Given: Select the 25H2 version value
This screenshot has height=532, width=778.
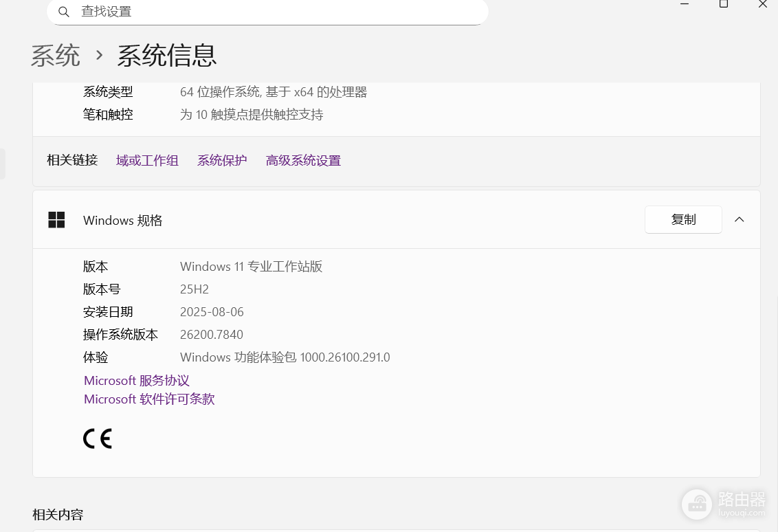Looking at the screenshot, I should click(x=194, y=289).
